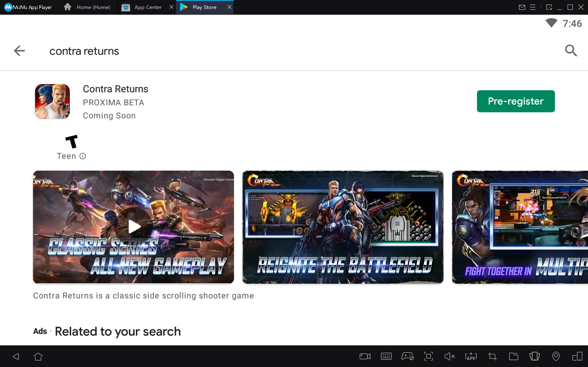Select the Contra Returns description text
This screenshot has width=588, height=367.
143,296
